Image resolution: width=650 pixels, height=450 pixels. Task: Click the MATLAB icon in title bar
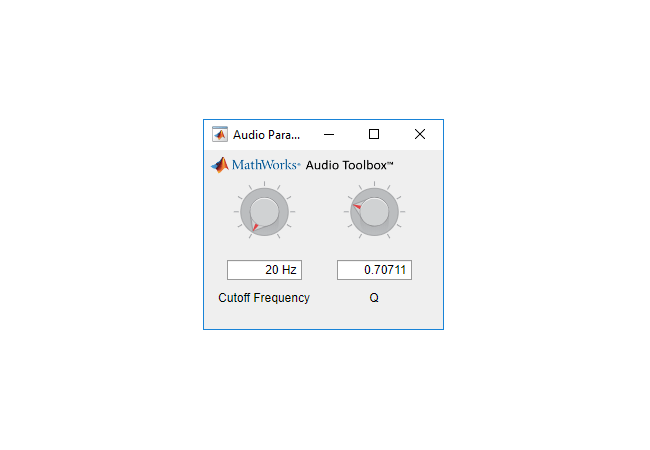(x=220, y=134)
